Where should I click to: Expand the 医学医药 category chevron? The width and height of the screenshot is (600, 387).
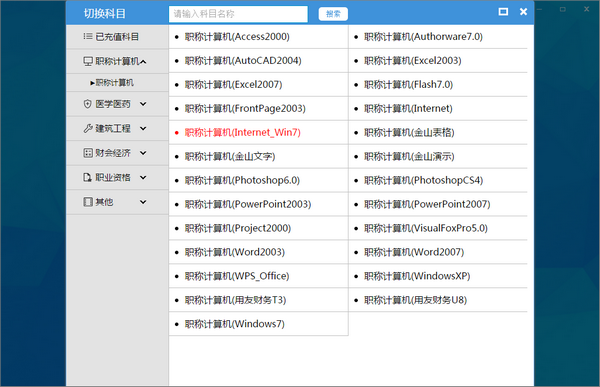143,104
